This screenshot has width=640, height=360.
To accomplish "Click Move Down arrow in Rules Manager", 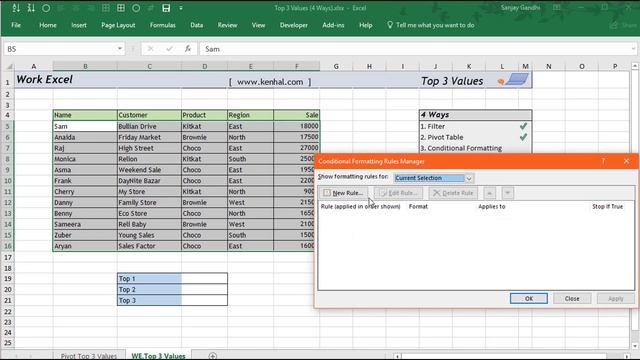I will [x=507, y=193].
